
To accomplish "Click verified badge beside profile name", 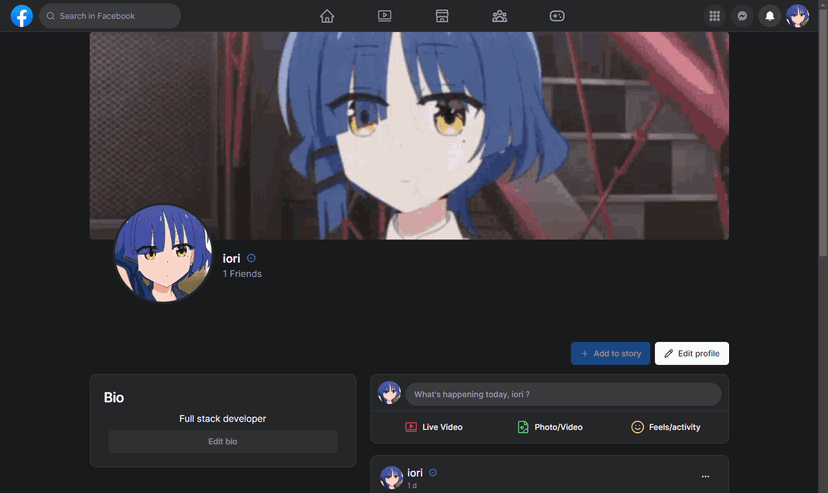I will coord(251,258).
